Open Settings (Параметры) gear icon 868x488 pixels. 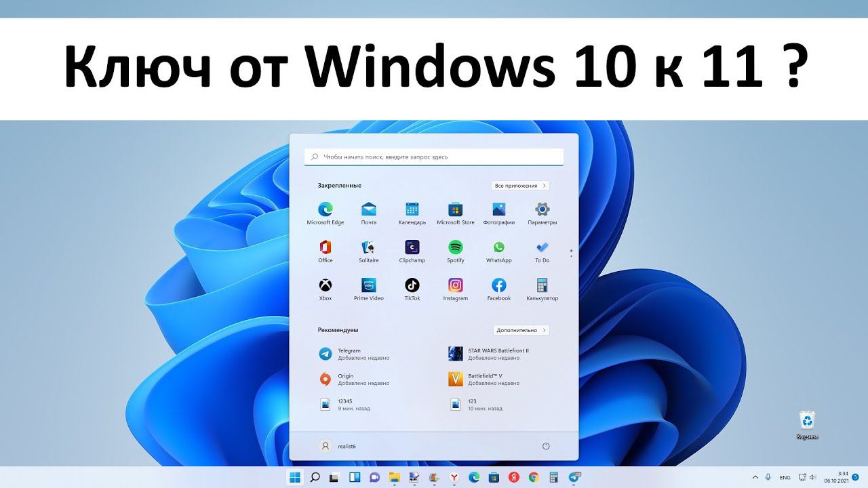click(542, 213)
